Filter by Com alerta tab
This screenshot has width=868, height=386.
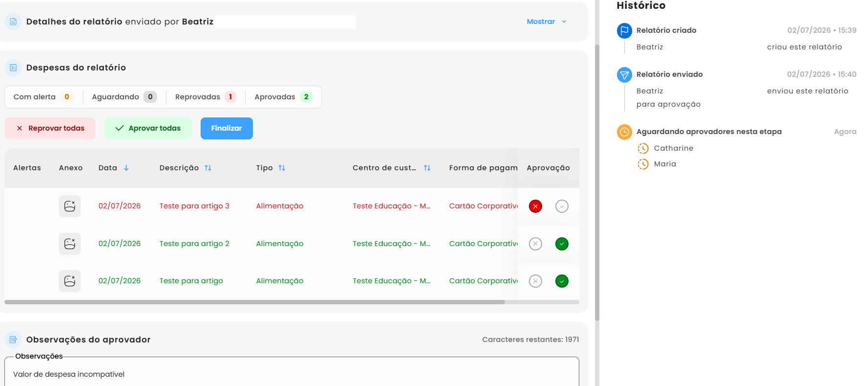pos(43,97)
